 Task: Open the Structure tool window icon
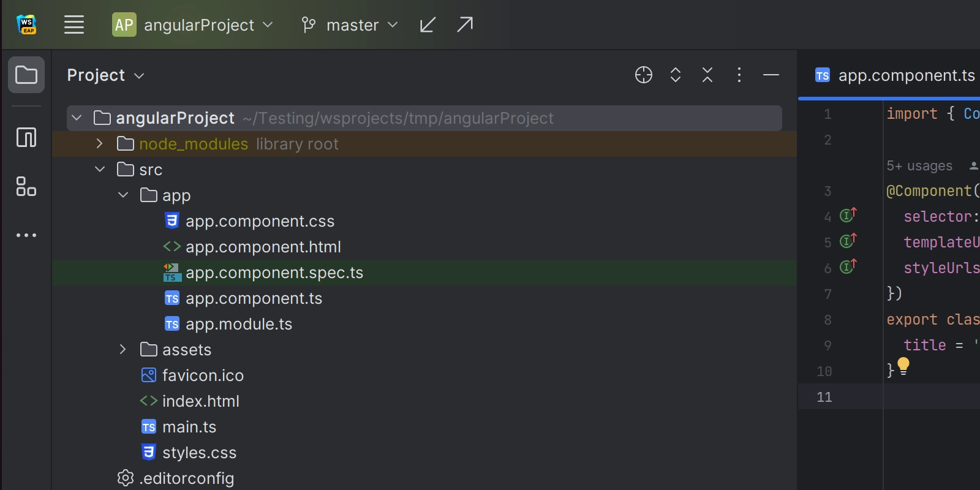tap(26, 186)
